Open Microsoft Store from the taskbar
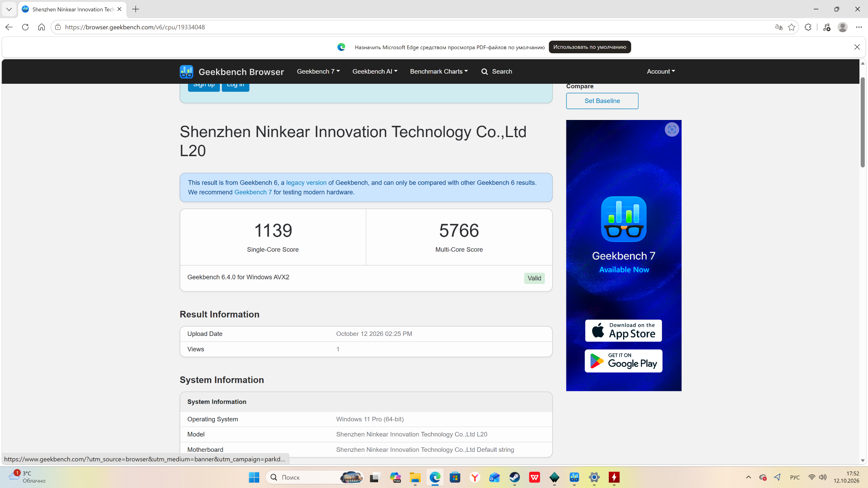The width and height of the screenshot is (868, 488). (455, 477)
